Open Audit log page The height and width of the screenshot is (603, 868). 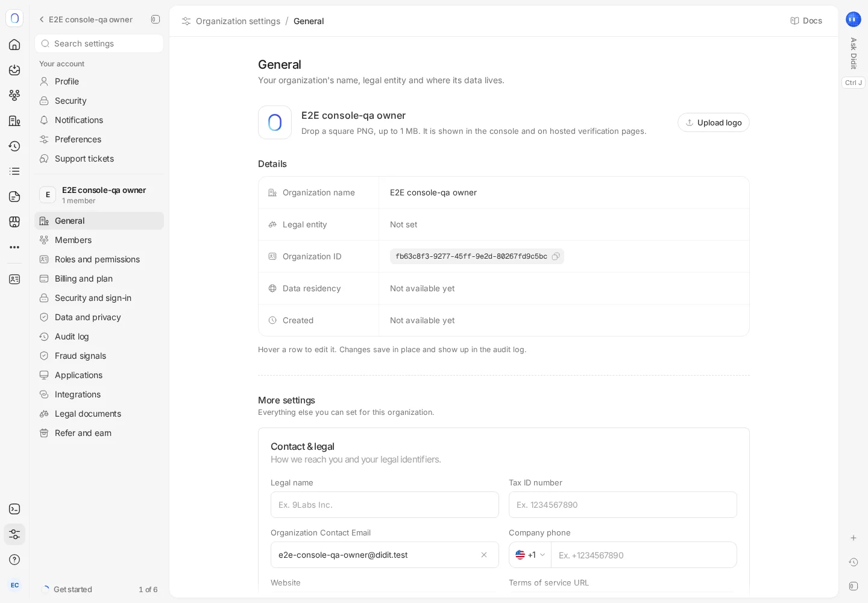tap(99, 336)
